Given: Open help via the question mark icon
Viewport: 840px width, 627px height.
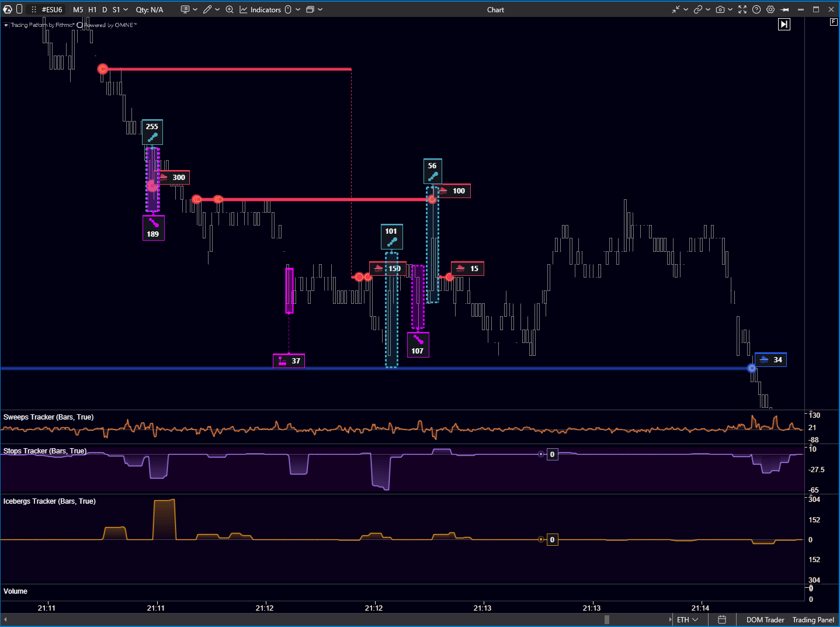Looking at the screenshot, I should pos(756,9).
